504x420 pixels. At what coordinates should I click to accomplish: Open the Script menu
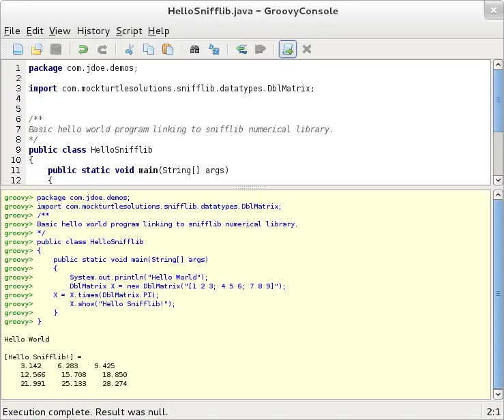[129, 31]
